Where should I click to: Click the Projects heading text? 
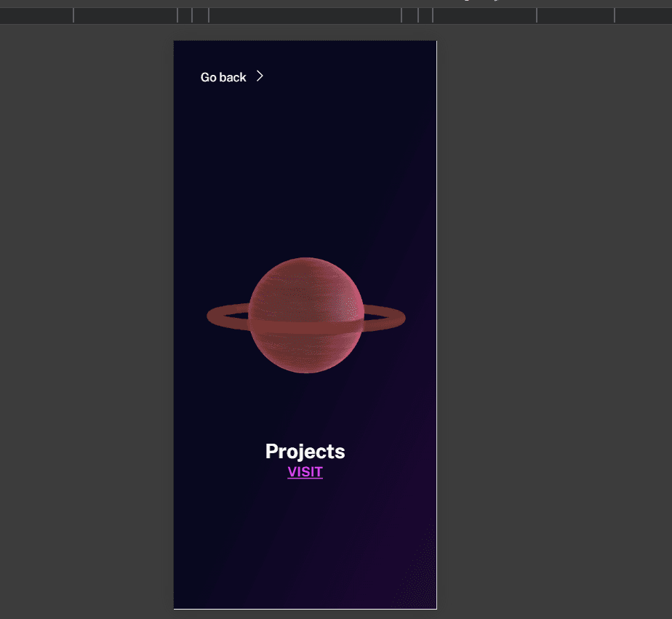pyautogui.click(x=305, y=451)
